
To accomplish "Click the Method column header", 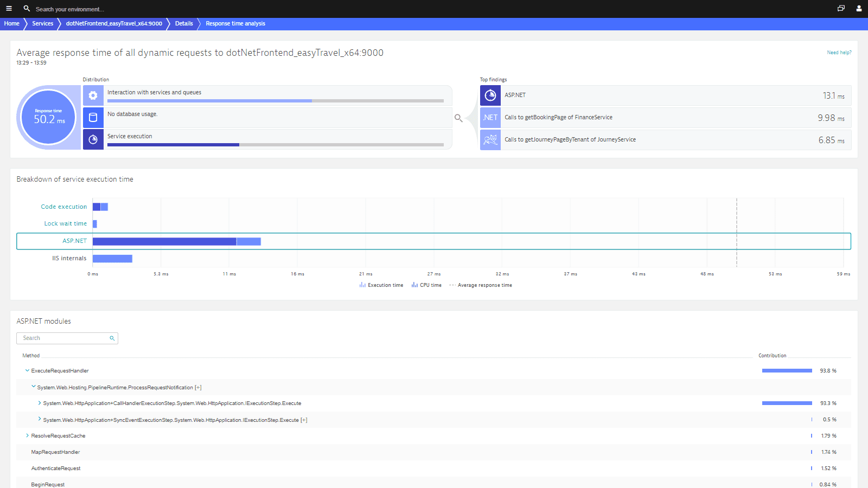I will [31, 356].
